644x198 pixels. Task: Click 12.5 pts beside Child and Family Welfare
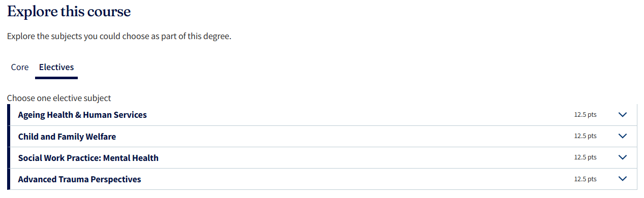click(585, 136)
